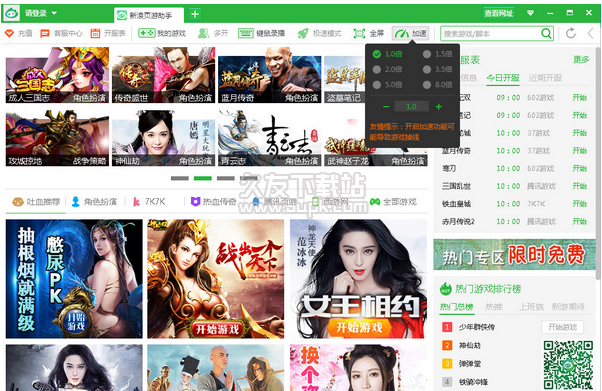Click the 更多 link in server list
This screenshot has width=602, height=391.
coord(581,60)
